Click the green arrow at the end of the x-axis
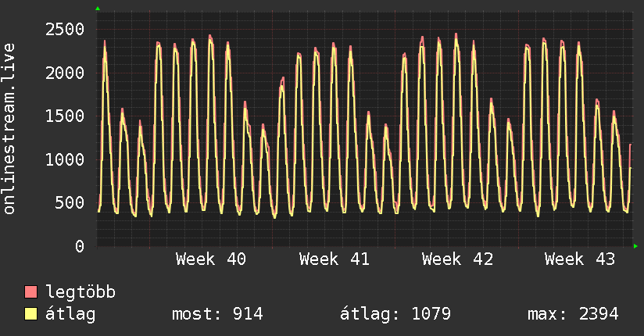 (x=635, y=246)
